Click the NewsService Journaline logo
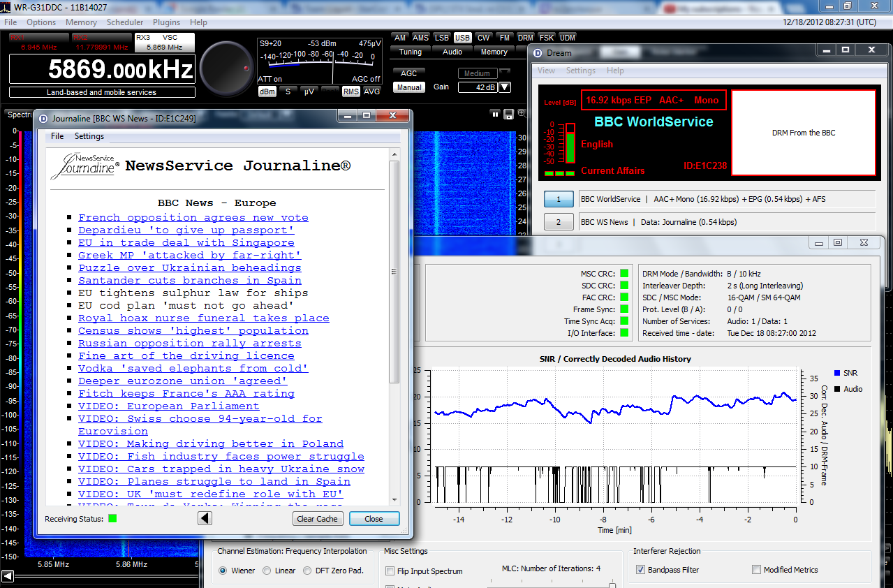Image resolution: width=893 pixels, height=588 pixels. [x=85, y=166]
